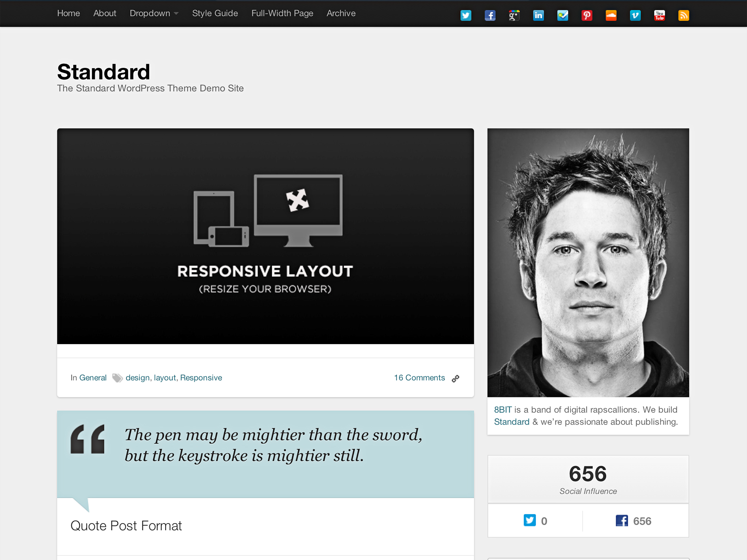
Task: Open the General category link
Action: point(93,378)
